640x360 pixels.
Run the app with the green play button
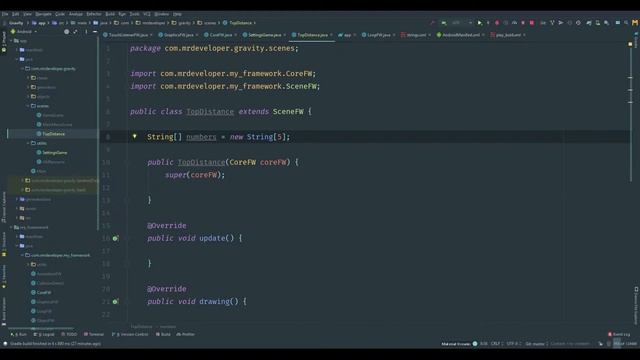tap(480, 23)
